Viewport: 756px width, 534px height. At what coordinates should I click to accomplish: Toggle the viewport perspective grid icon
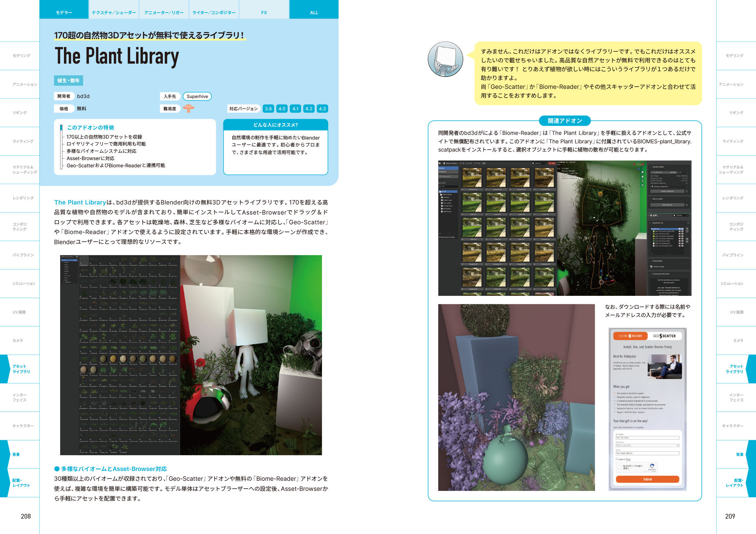point(642,185)
